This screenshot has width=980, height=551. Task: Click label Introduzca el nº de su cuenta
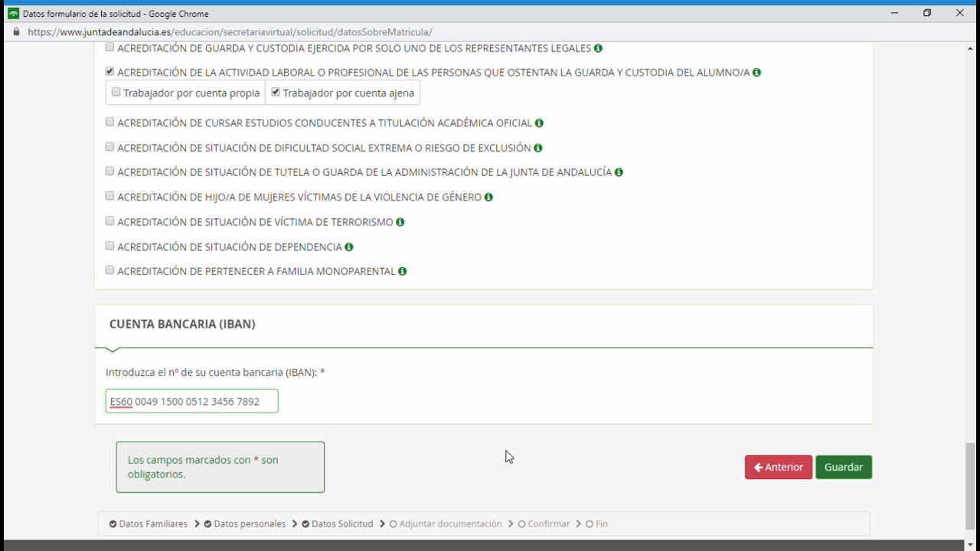(x=215, y=373)
